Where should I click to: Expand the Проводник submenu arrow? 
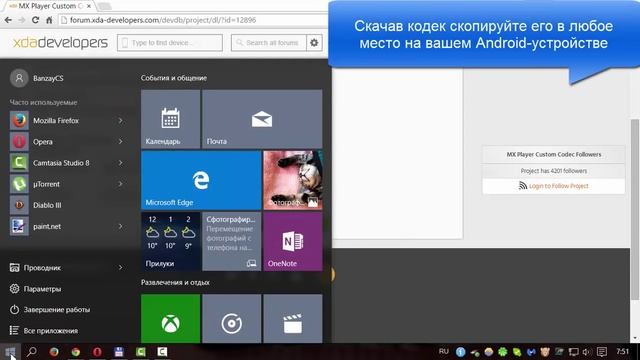click(120, 268)
